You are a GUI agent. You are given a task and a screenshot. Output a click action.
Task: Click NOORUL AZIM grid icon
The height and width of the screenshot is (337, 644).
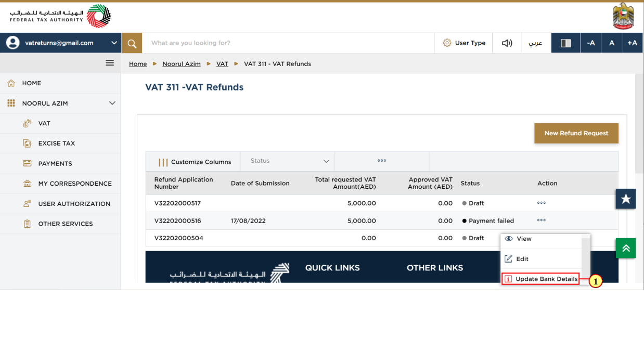point(11,103)
